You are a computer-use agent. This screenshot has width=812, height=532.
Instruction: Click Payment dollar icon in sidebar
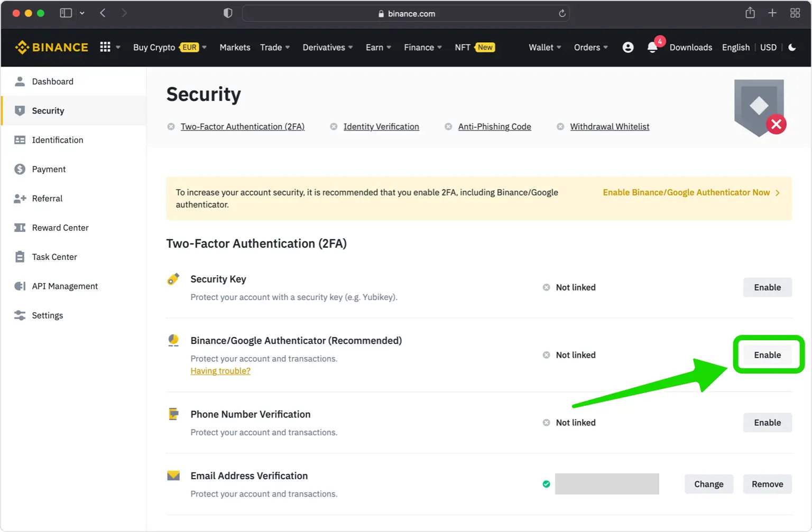tap(20, 169)
